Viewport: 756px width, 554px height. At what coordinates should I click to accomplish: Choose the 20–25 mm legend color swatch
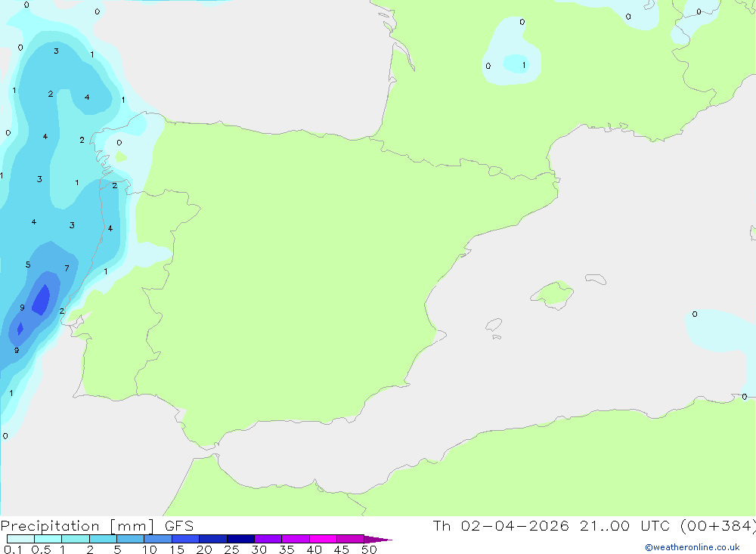pos(212,539)
